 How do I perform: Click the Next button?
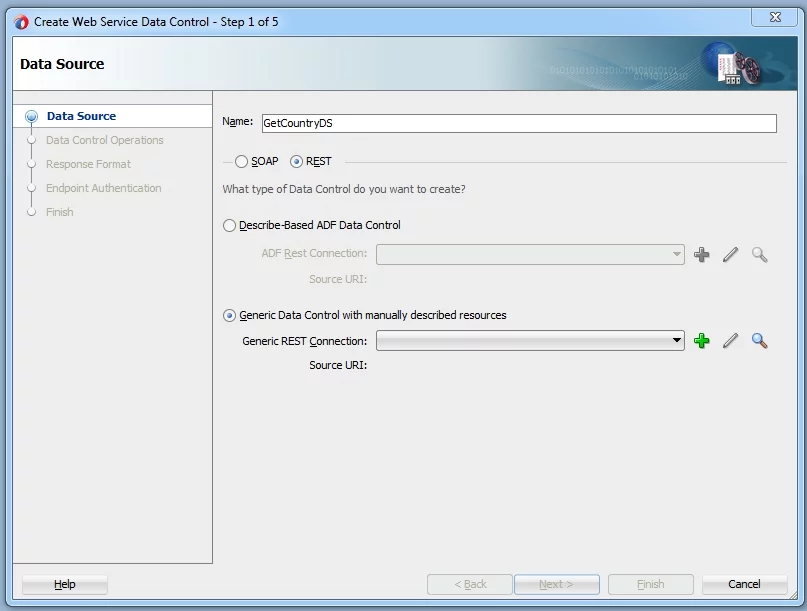[556, 584]
